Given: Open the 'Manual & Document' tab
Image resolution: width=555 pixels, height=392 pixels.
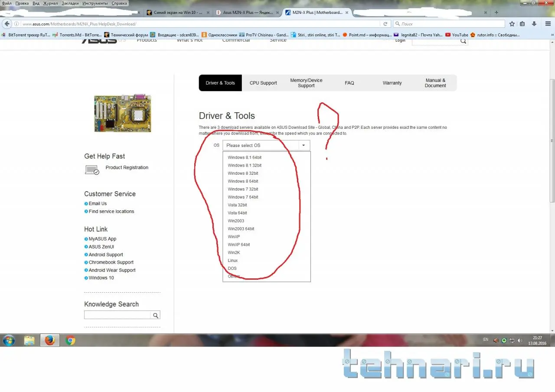Looking at the screenshot, I should (435, 83).
